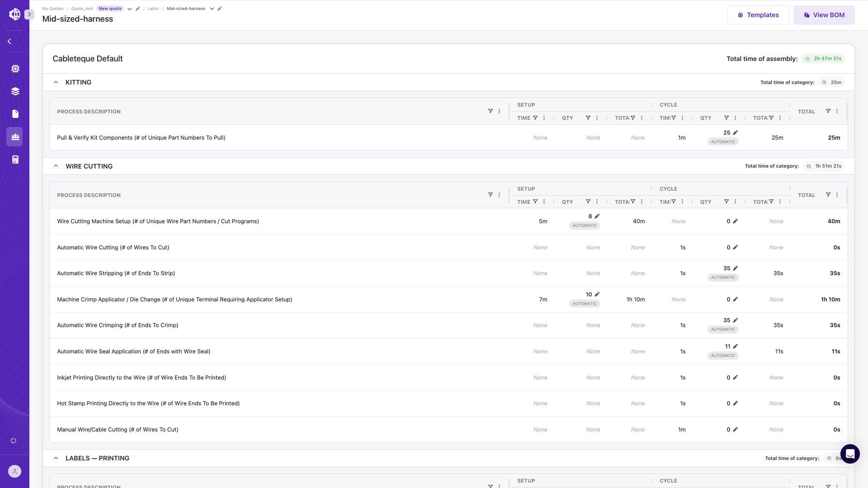
Task: Open the labor hard-hat sidebar icon
Action: (x=15, y=136)
